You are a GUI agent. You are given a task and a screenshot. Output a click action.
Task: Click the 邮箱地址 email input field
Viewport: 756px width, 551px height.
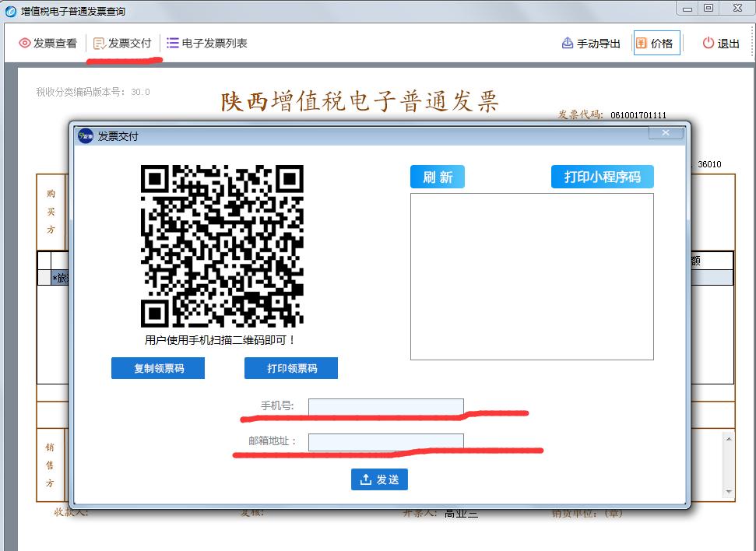click(x=385, y=441)
